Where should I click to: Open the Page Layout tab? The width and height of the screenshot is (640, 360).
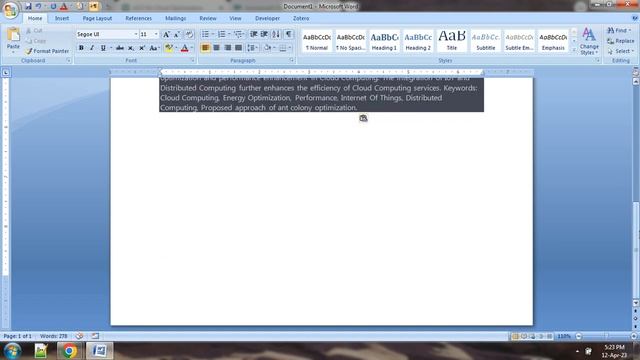(97, 18)
